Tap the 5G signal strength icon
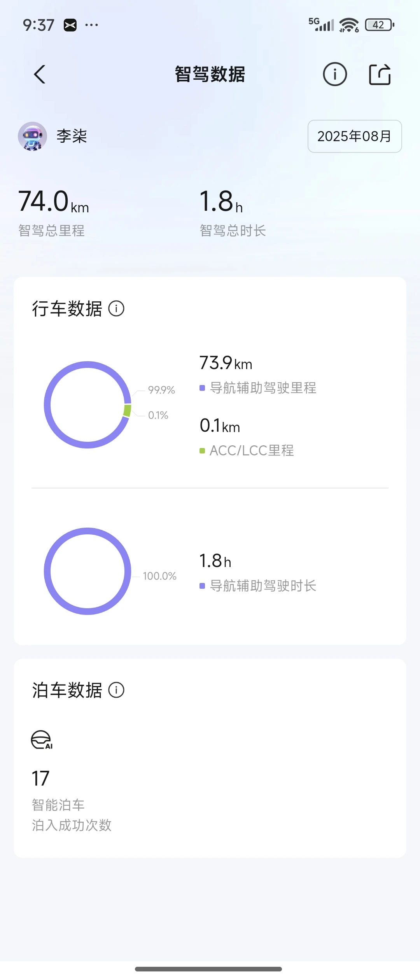 click(321, 24)
